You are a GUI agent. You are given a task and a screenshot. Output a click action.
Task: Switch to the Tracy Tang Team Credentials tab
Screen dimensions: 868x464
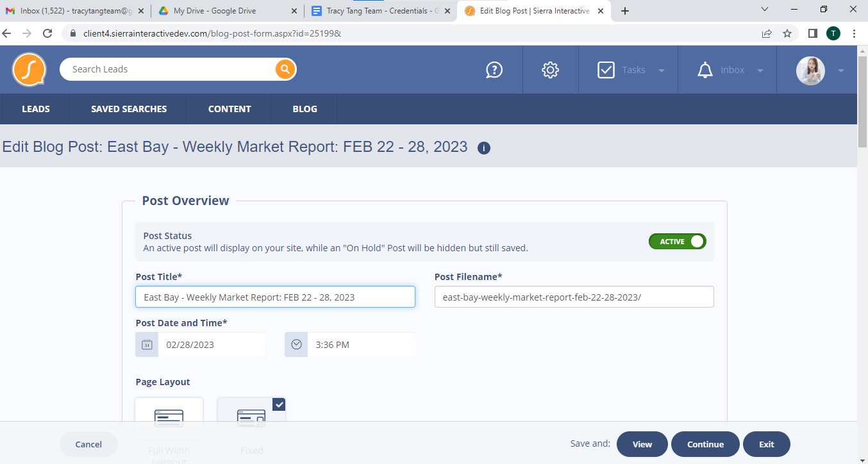click(x=381, y=11)
